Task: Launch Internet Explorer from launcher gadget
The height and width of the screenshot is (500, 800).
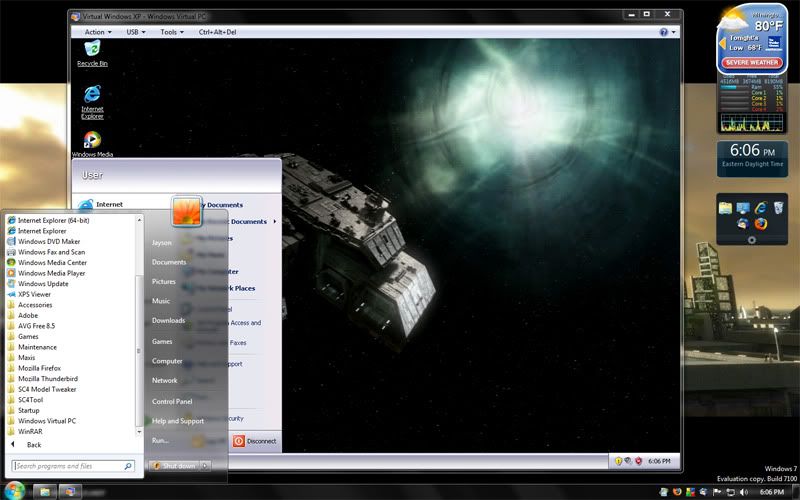Action: (x=761, y=208)
